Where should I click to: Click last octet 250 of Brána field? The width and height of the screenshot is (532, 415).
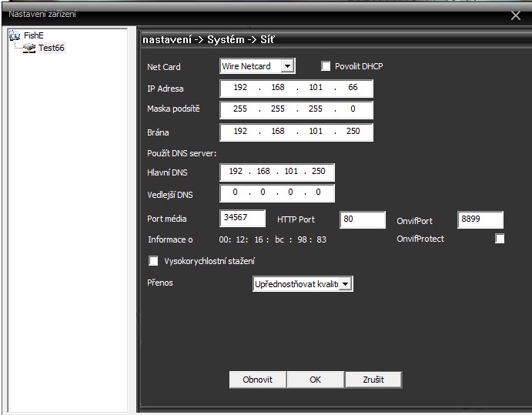(353, 132)
